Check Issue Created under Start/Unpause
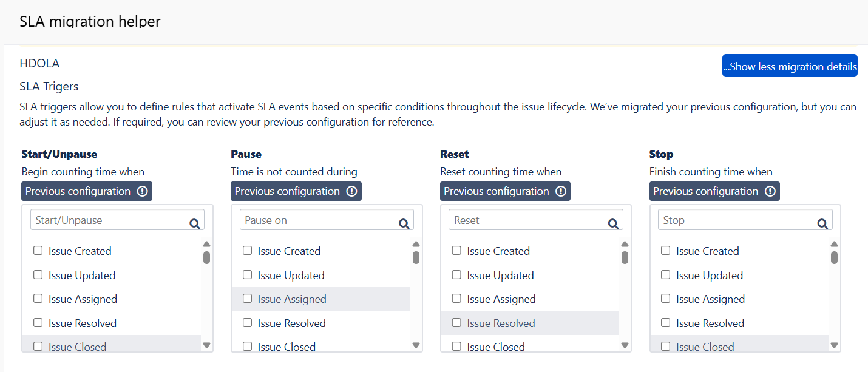 (38, 251)
